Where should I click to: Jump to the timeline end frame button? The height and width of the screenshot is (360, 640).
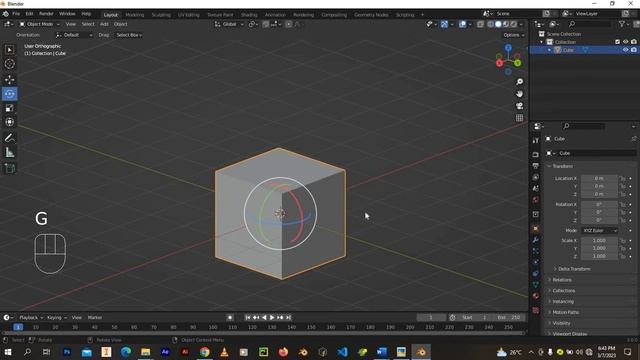pyautogui.click(x=289, y=318)
